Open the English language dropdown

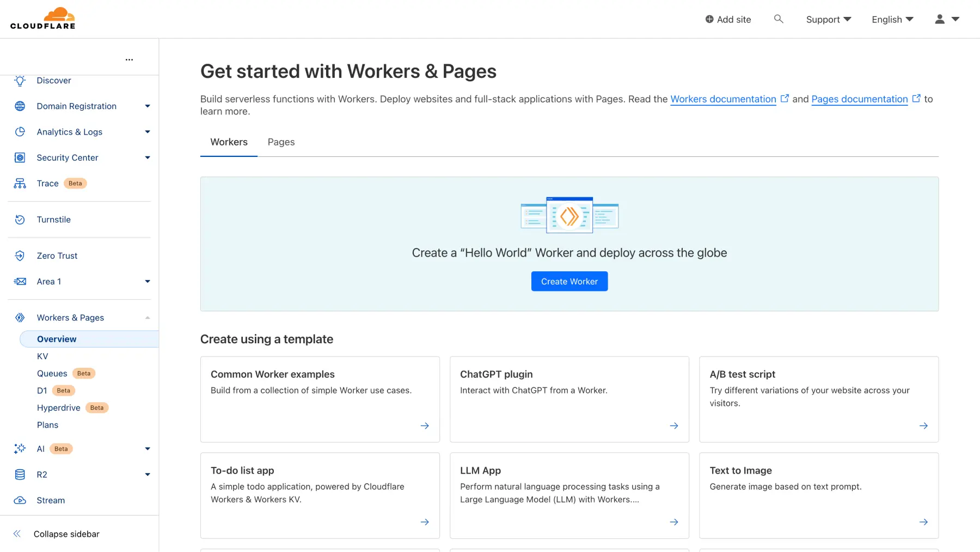point(892,20)
